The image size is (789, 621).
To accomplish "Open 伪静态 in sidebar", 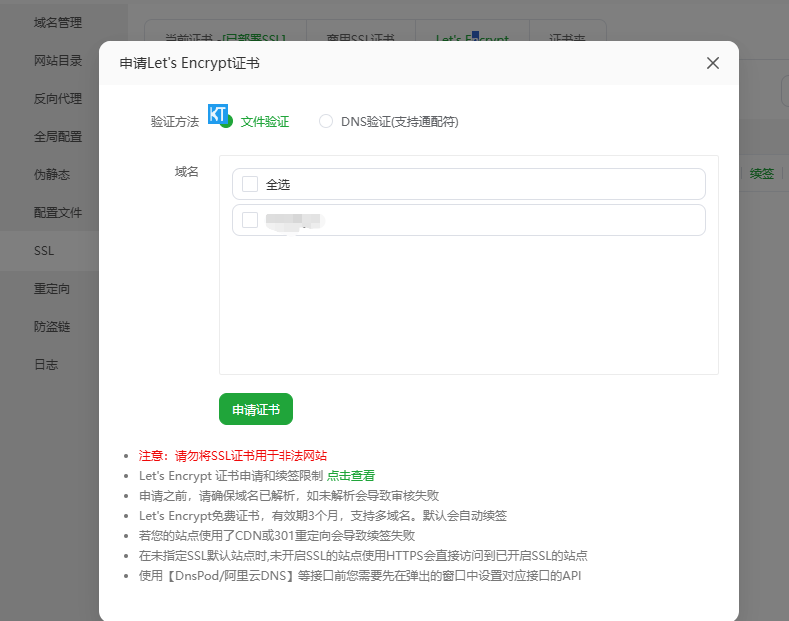I will tap(52, 175).
